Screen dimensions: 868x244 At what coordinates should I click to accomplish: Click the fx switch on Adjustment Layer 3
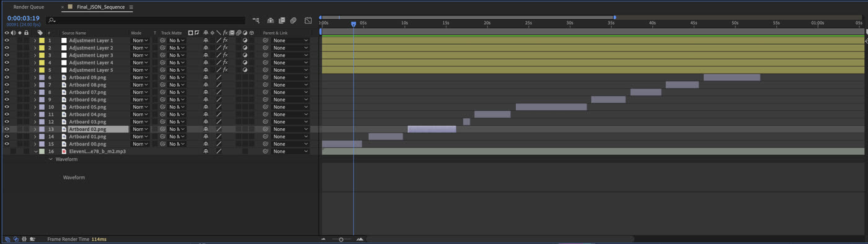[225, 55]
